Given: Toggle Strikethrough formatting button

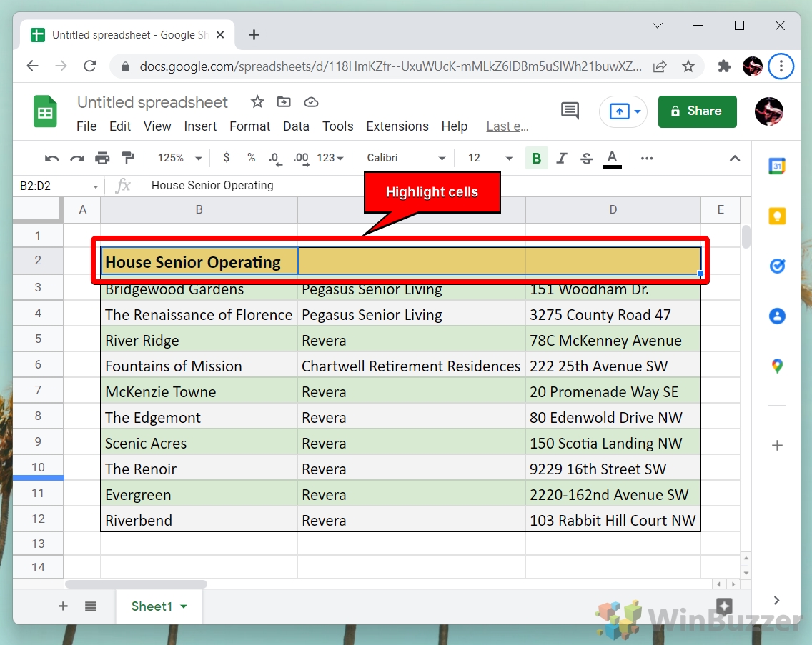Looking at the screenshot, I should coord(586,158).
